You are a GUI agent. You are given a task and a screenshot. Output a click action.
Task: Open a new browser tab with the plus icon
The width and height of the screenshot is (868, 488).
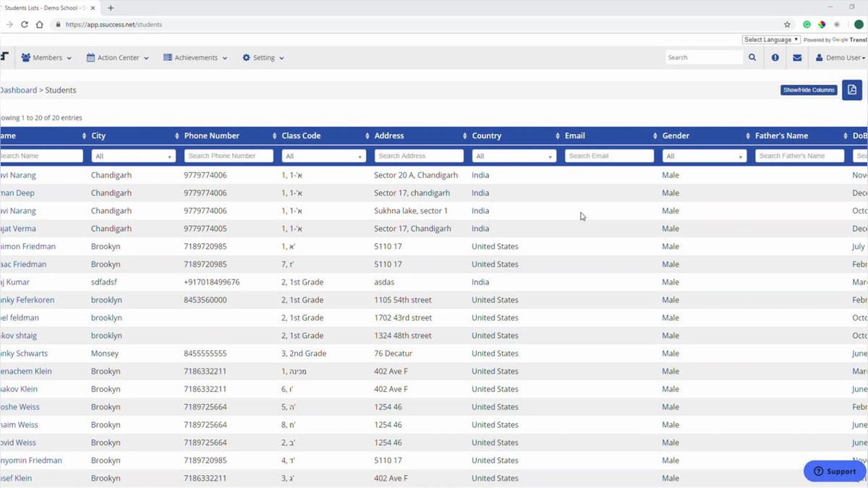click(111, 8)
